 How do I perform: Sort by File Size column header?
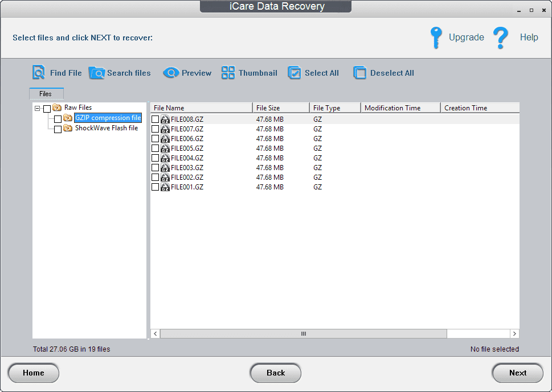281,108
